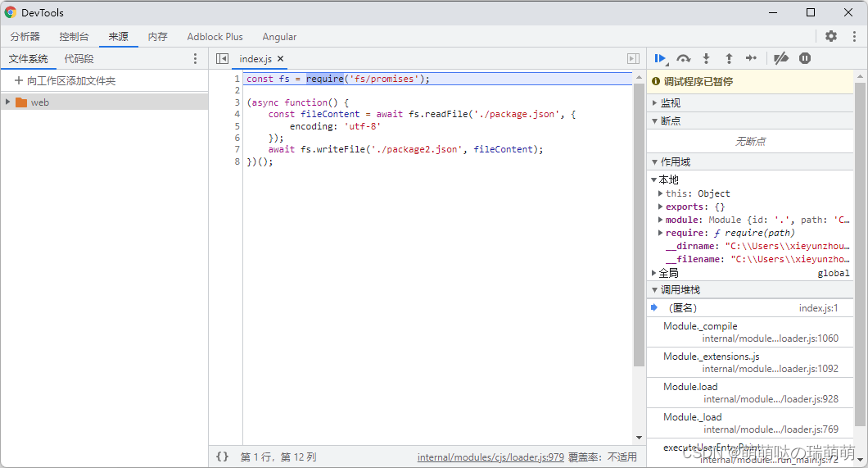Open Adblock Plus tab

[x=215, y=37]
